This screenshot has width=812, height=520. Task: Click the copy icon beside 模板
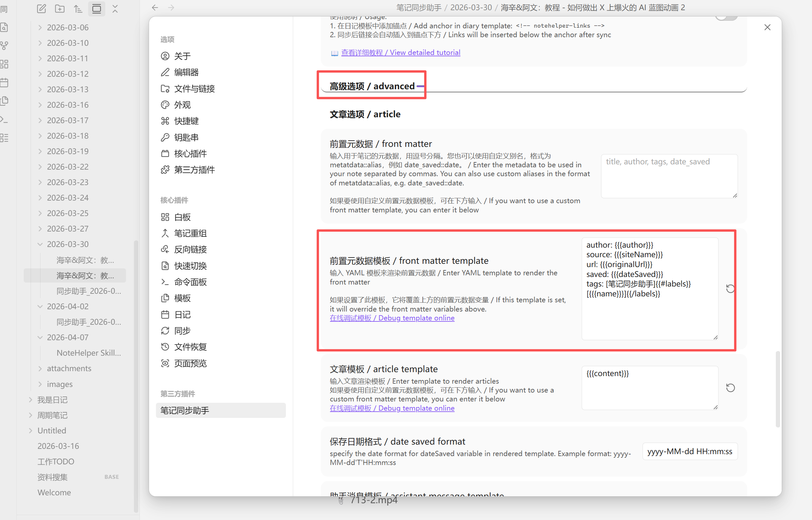pyautogui.click(x=165, y=298)
